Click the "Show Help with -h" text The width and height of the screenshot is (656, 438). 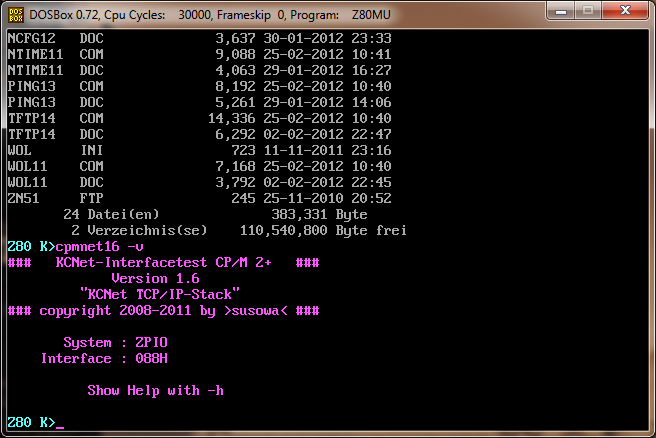[155, 390]
